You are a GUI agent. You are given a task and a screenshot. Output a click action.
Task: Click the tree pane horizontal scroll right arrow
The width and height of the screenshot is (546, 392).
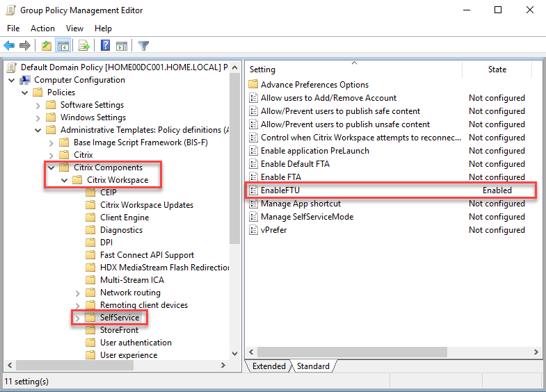tap(223, 365)
